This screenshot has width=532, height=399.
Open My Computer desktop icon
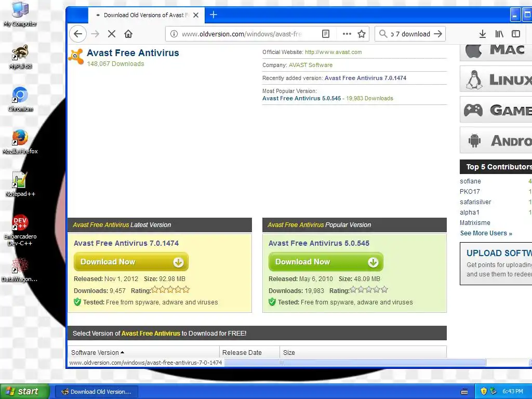pyautogui.click(x=20, y=14)
